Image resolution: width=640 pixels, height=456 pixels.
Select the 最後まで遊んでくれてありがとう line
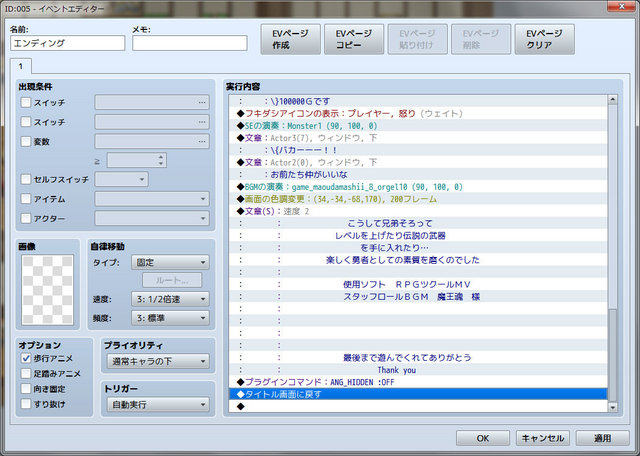click(x=418, y=358)
